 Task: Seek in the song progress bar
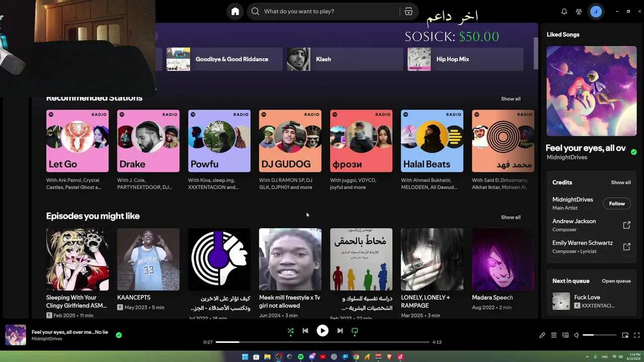pyautogui.click(x=323, y=342)
